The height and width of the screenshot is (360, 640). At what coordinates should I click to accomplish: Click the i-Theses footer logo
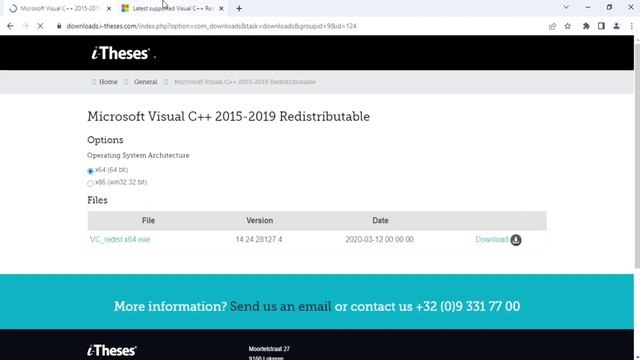(x=112, y=350)
